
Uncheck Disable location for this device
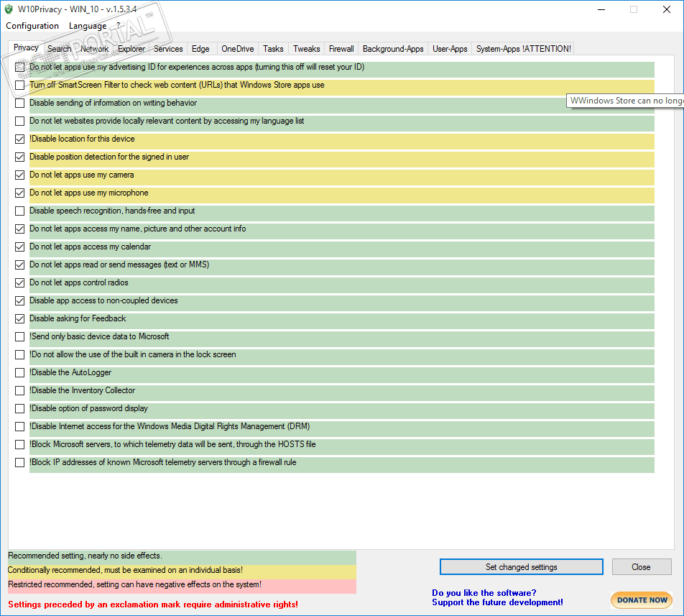[x=19, y=139]
